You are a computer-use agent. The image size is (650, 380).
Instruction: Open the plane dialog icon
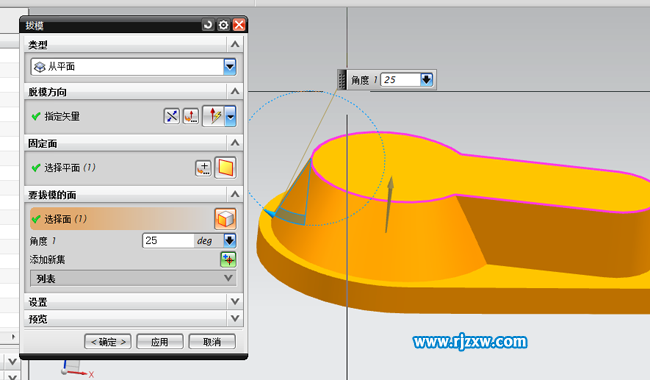[203, 168]
